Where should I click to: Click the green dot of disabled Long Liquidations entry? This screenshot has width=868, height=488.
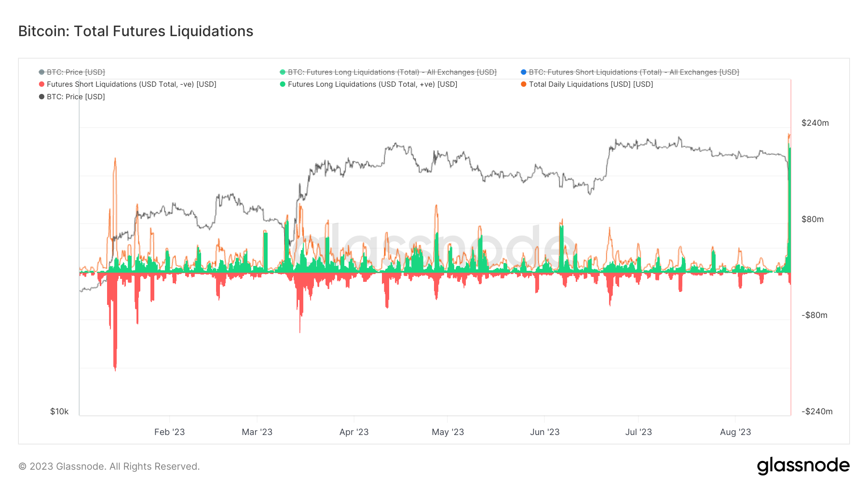coord(283,72)
